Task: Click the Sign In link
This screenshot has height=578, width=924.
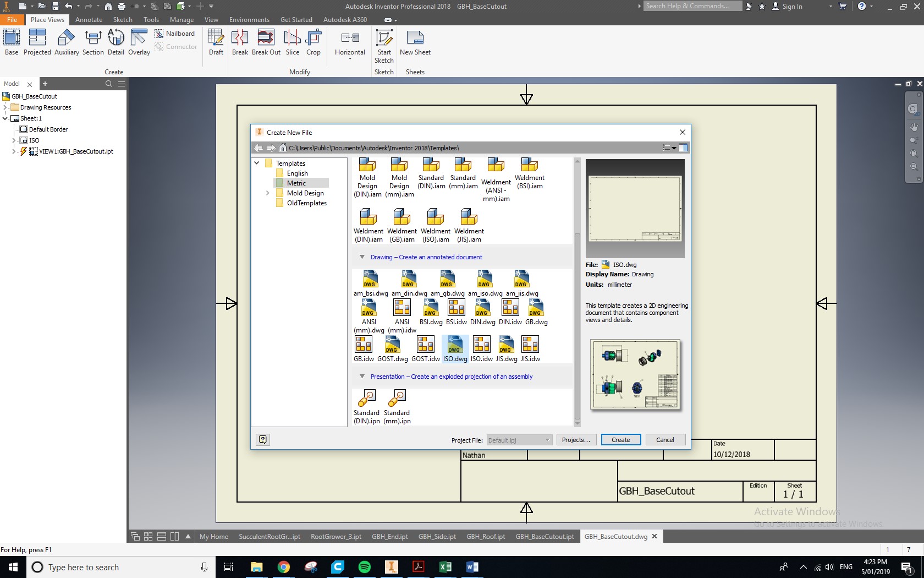Action: [792, 7]
